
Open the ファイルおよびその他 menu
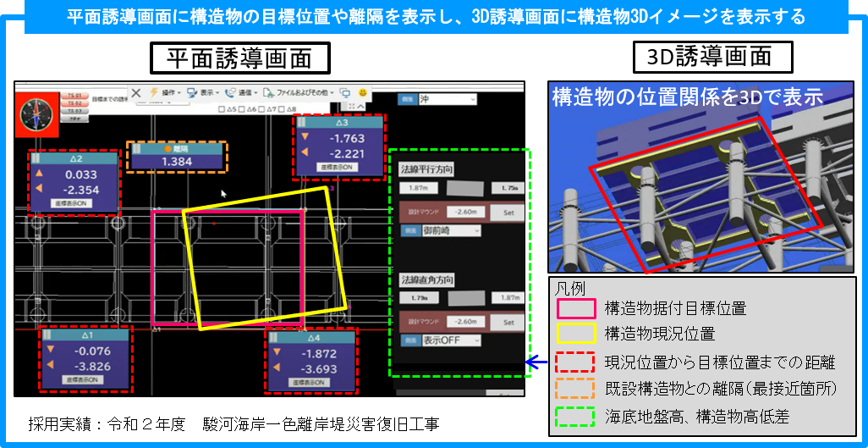(x=299, y=93)
